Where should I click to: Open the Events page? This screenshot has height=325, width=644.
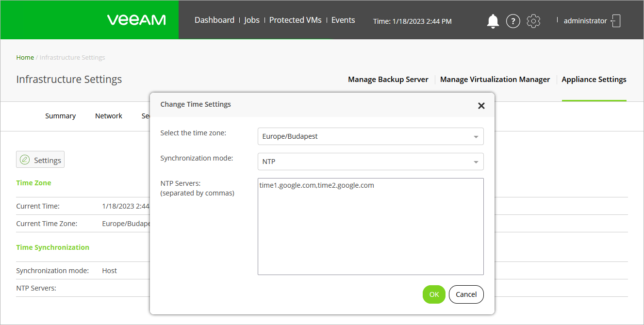343,20
